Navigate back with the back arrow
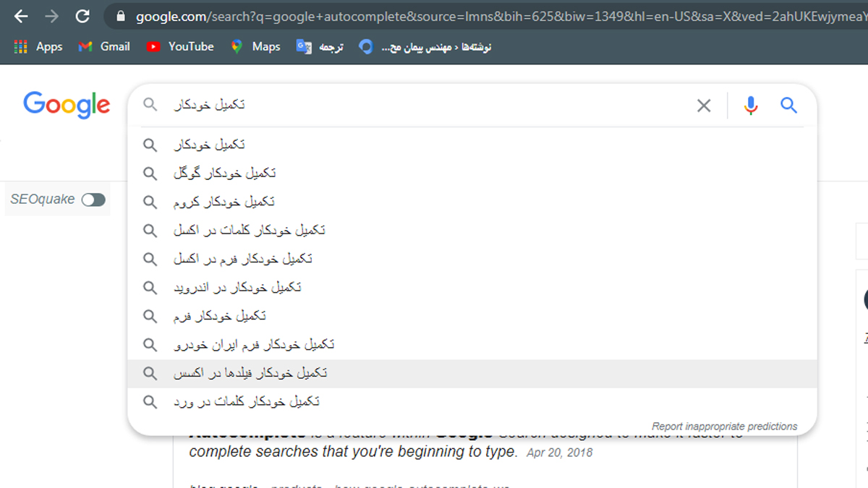The height and width of the screenshot is (488, 868). click(x=20, y=16)
